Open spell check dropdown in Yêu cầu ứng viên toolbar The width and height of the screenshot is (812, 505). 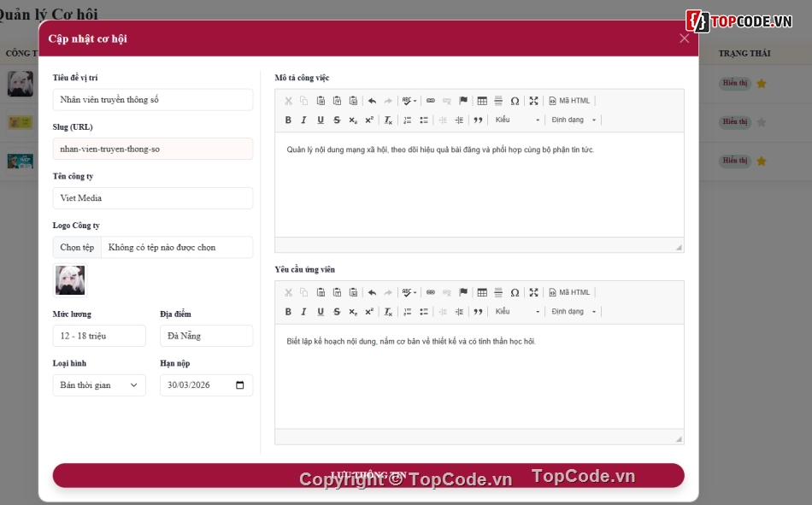coord(409,292)
